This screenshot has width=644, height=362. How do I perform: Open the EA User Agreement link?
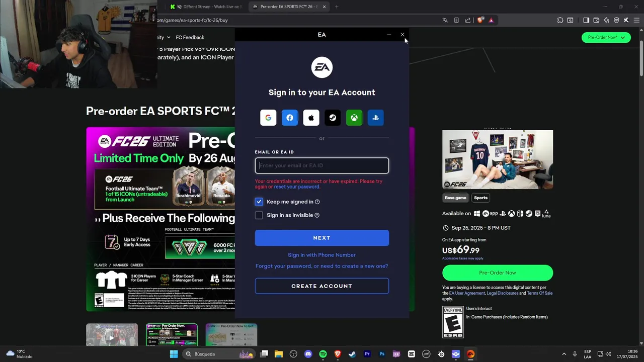467,293
